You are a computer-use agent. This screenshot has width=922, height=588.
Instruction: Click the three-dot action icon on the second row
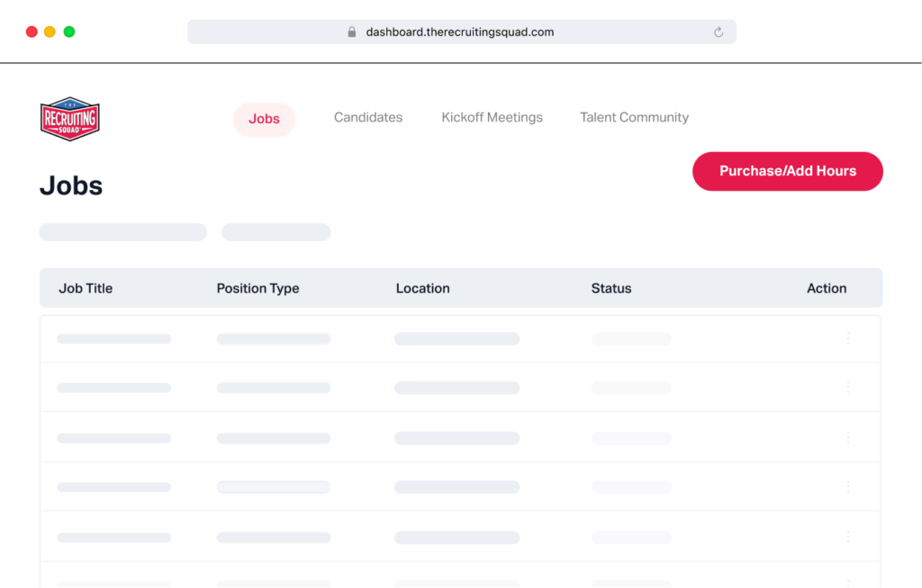(x=847, y=387)
